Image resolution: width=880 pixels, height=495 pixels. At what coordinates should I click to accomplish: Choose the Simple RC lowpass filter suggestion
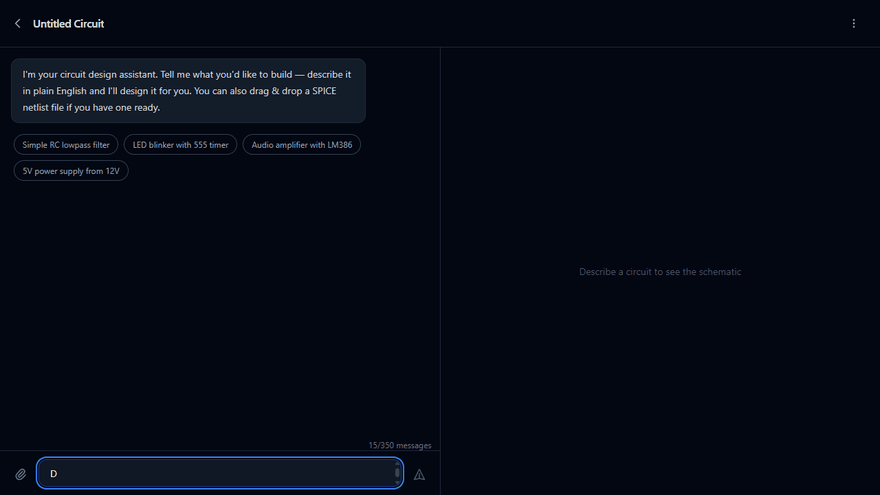(66, 145)
